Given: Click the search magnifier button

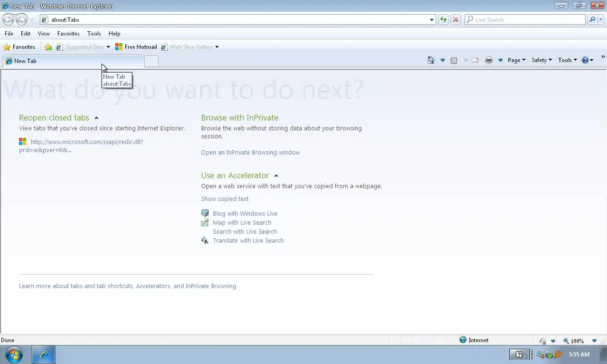Looking at the screenshot, I should coord(592,19).
